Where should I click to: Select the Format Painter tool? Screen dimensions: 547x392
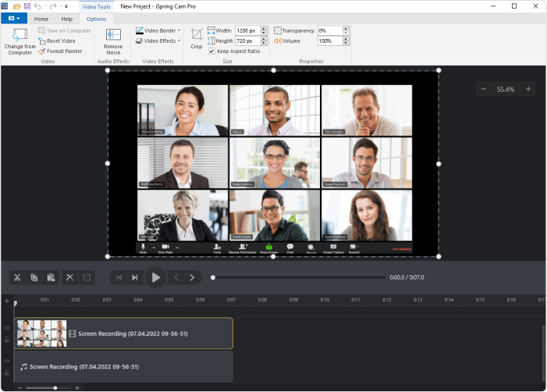[x=60, y=51]
